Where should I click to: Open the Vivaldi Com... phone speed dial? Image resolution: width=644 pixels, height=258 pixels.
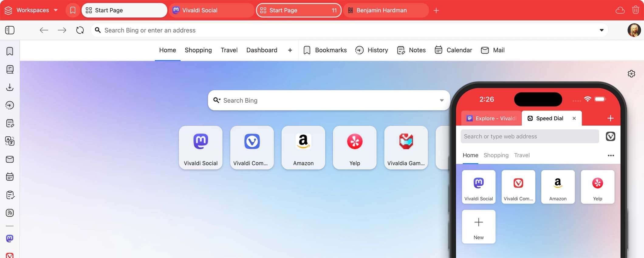(x=519, y=187)
